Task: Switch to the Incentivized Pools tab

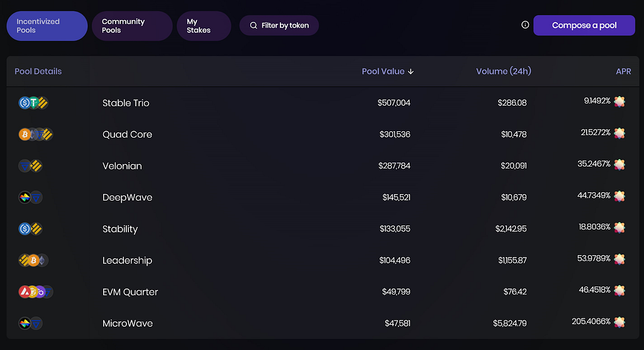Action: (x=47, y=26)
